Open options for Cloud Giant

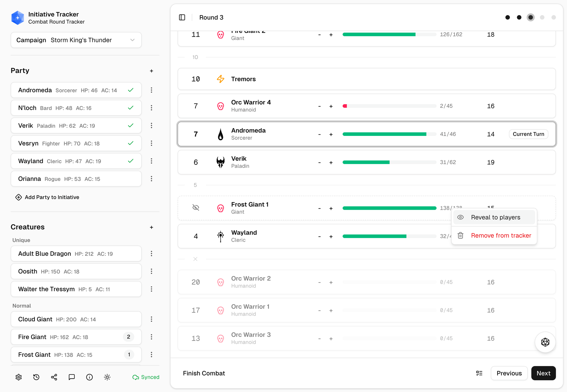point(151,319)
